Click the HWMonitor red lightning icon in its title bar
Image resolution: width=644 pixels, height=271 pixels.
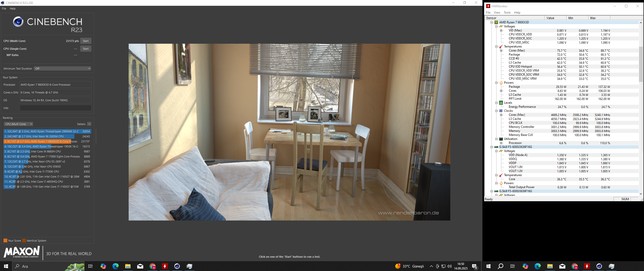(x=488, y=6)
